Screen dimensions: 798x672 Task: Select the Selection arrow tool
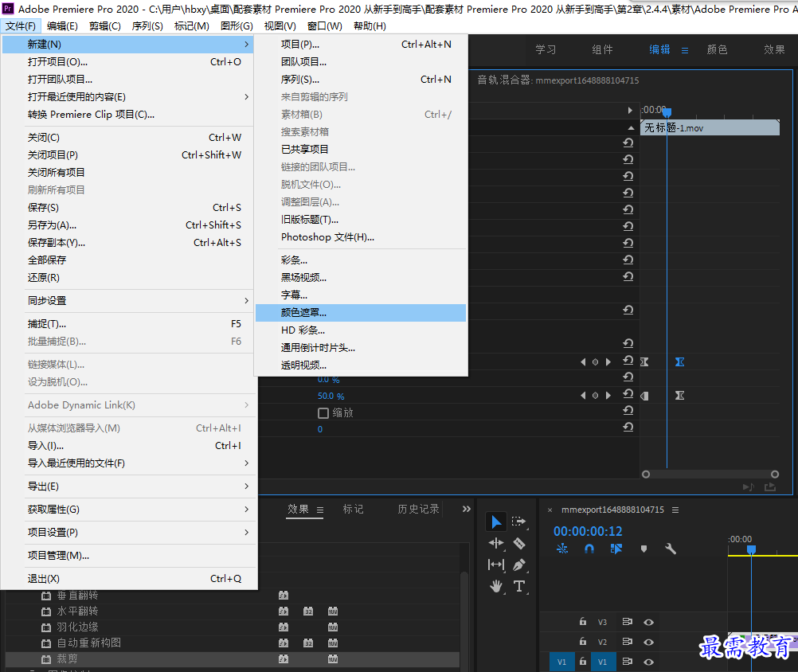[495, 522]
